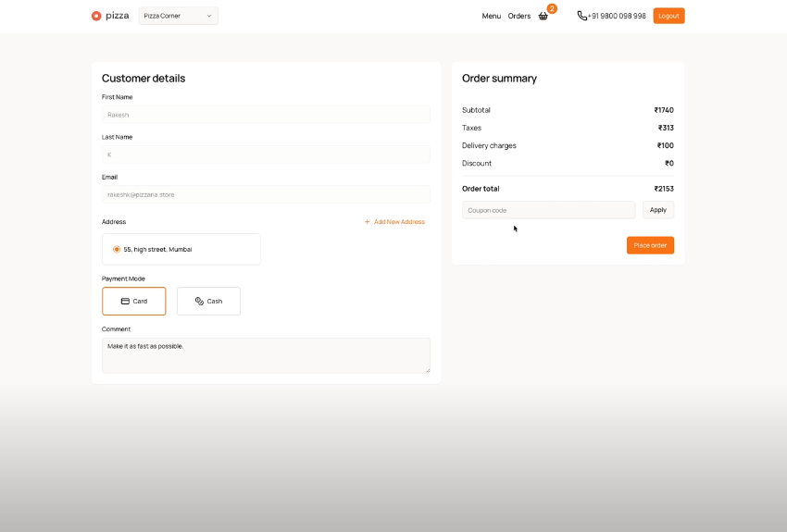Click the Place order button
The image size is (787, 532).
pyautogui.click(x=650, y=245)
